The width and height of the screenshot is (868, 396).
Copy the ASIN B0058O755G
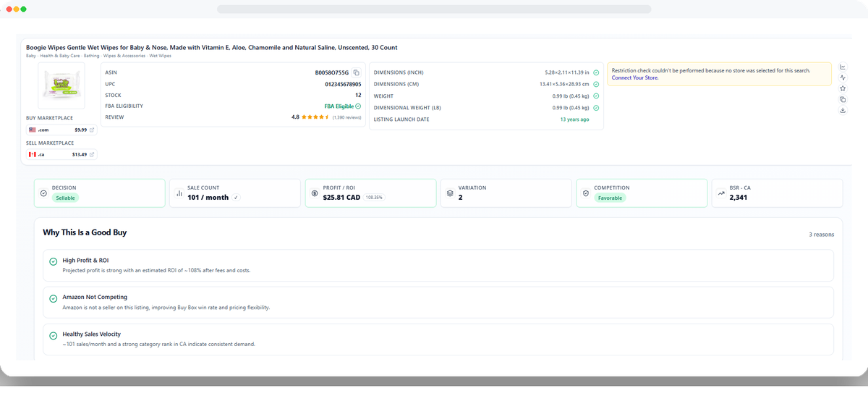point(356,73)
